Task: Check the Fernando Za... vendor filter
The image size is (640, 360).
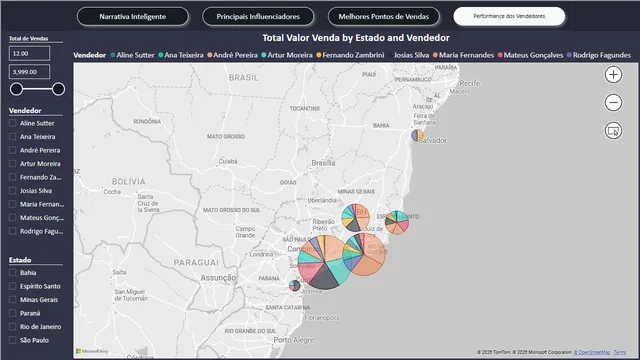Action: pos(13,177)
